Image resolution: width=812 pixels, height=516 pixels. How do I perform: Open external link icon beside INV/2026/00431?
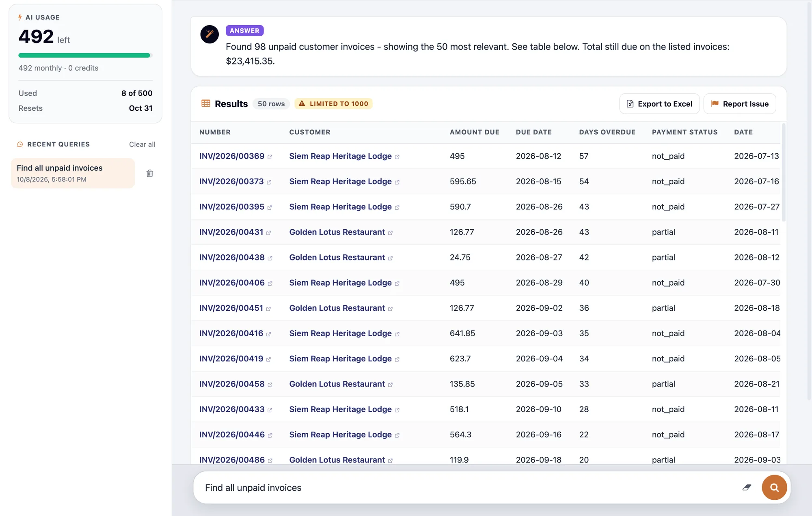268,233
